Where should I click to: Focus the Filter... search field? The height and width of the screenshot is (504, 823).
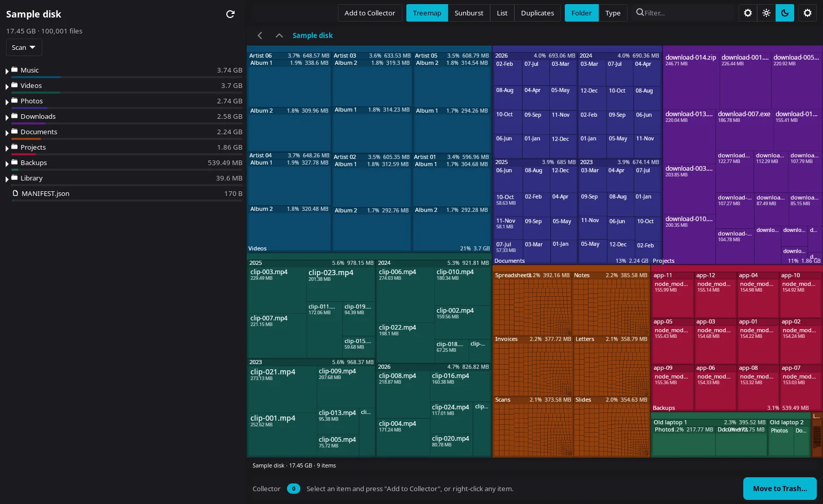point(684,13)
